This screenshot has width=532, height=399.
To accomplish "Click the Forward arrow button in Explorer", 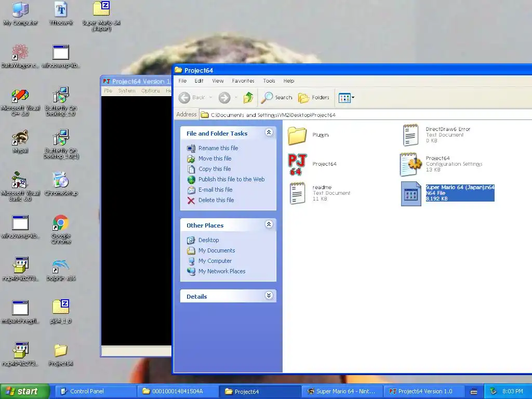I will [x=224, y=98].
